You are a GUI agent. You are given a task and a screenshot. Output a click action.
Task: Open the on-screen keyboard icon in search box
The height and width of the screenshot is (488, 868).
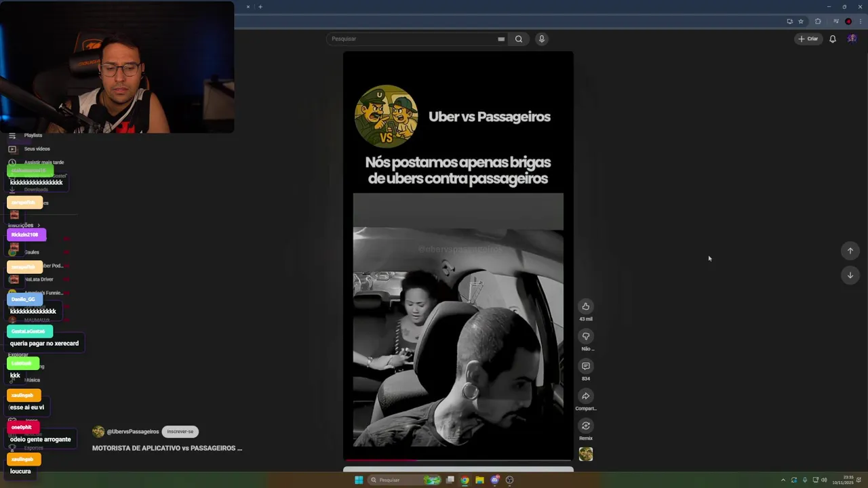point(501,39)
